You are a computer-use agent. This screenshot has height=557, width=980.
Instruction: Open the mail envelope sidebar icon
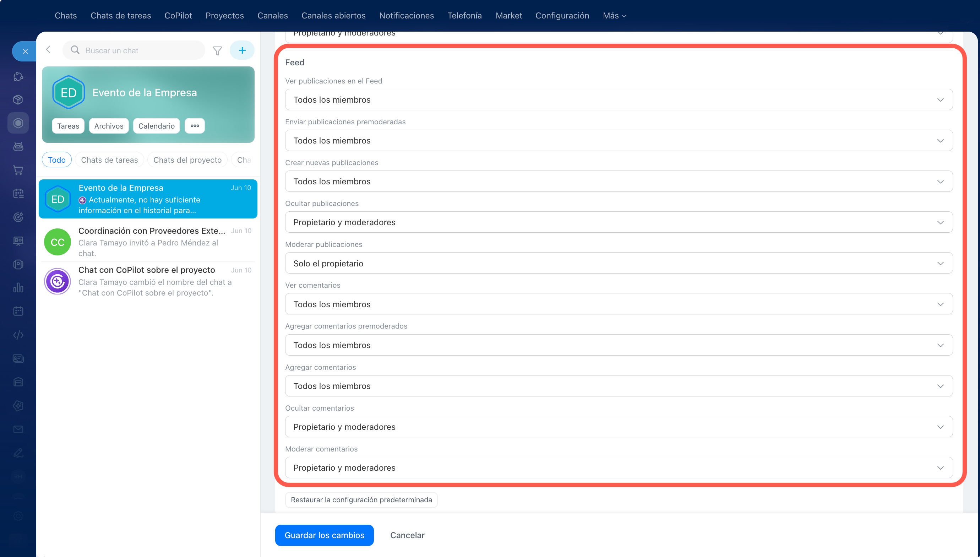[18, 429]
